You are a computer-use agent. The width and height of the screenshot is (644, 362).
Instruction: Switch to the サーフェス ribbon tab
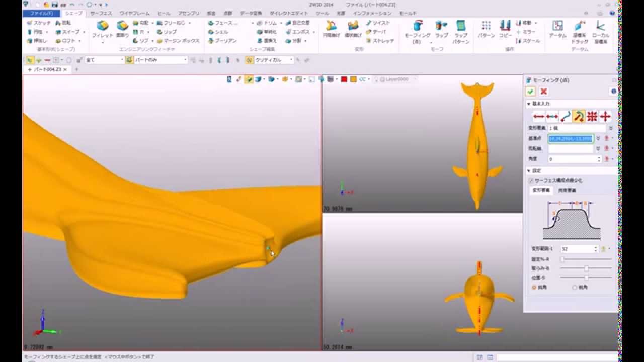[x=101, y=14]
